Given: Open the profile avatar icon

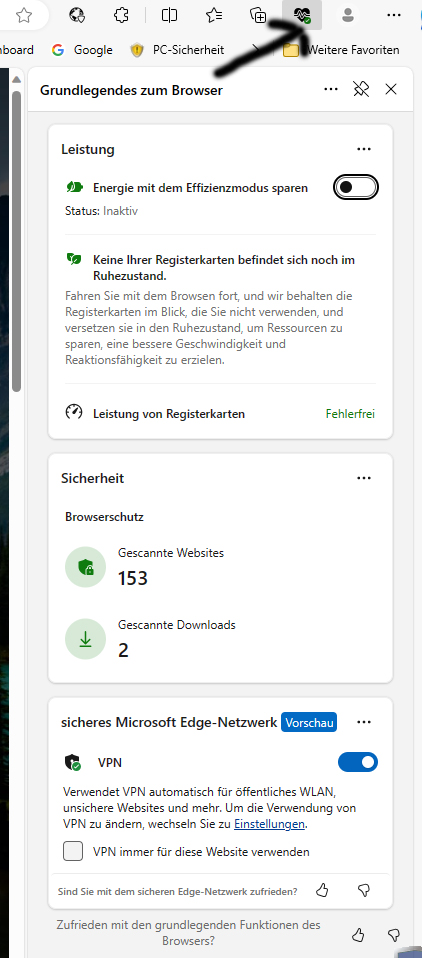Looking at the screenshot, I should pyautogui.click(x=348, y=15).
